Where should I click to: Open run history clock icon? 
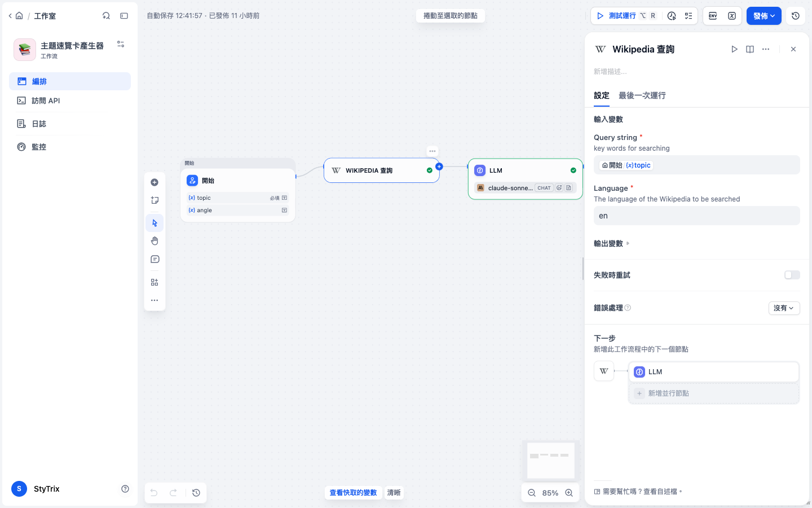coord(672,16)
